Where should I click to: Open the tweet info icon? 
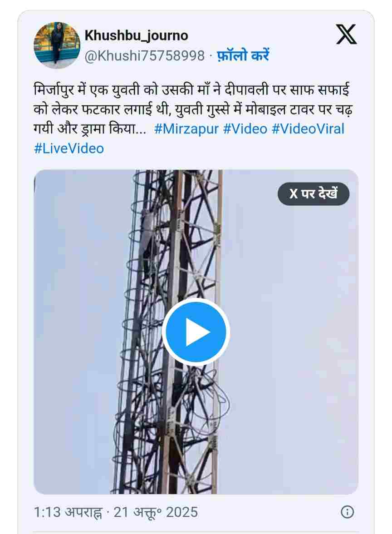coord(347,512)
